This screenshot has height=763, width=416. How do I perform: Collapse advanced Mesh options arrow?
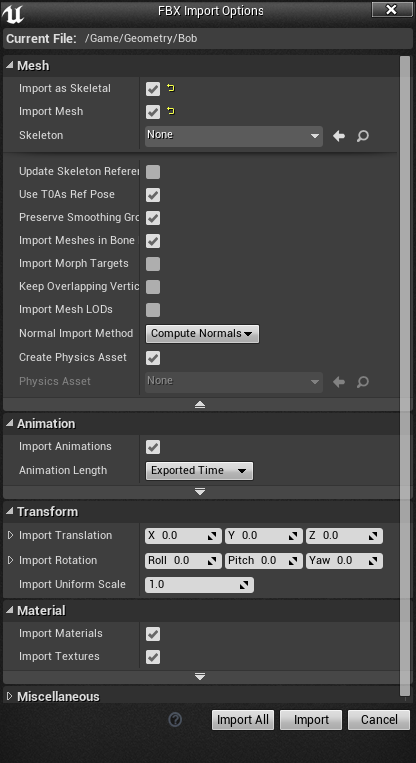tap(200, 404)
